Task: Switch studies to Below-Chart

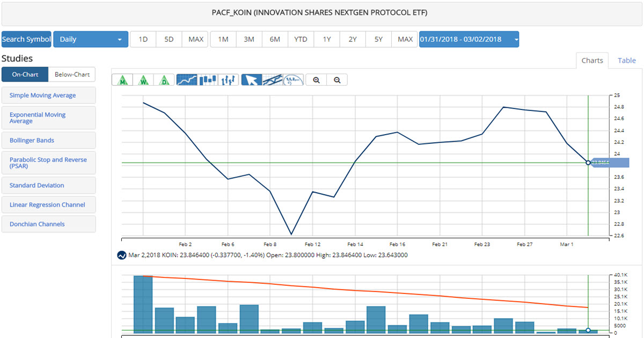Action: point(72,75)
